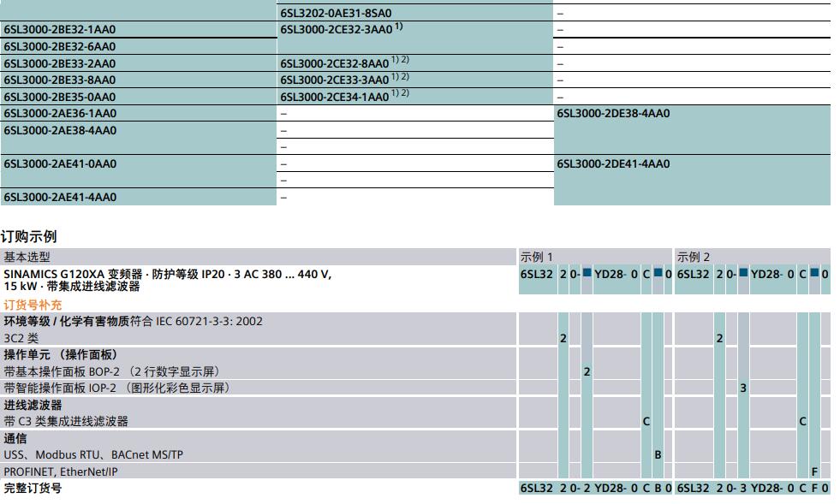840x504 pixels.
Task: Click the 15 kW · 带集成进线滤波器 line
Action: coord(72,287)
